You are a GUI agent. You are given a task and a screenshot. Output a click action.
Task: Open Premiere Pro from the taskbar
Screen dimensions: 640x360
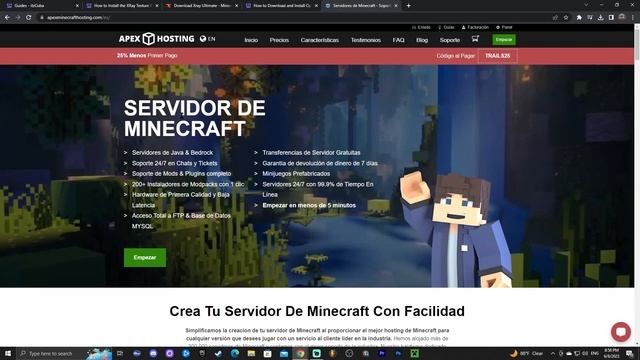(382, 353)
